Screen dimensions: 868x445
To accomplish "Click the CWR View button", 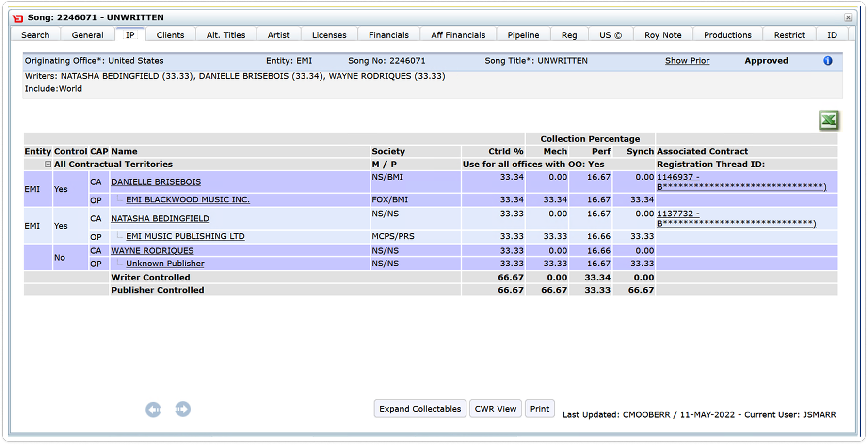I will coord(496,409).
